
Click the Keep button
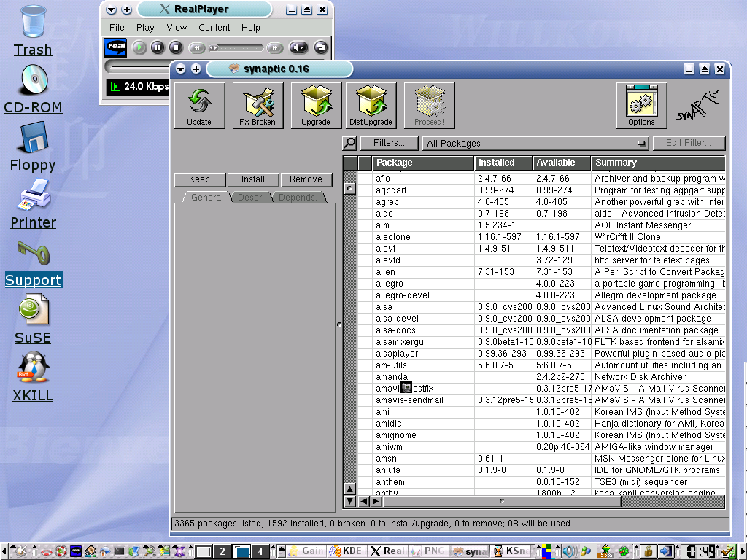[199, 179]
